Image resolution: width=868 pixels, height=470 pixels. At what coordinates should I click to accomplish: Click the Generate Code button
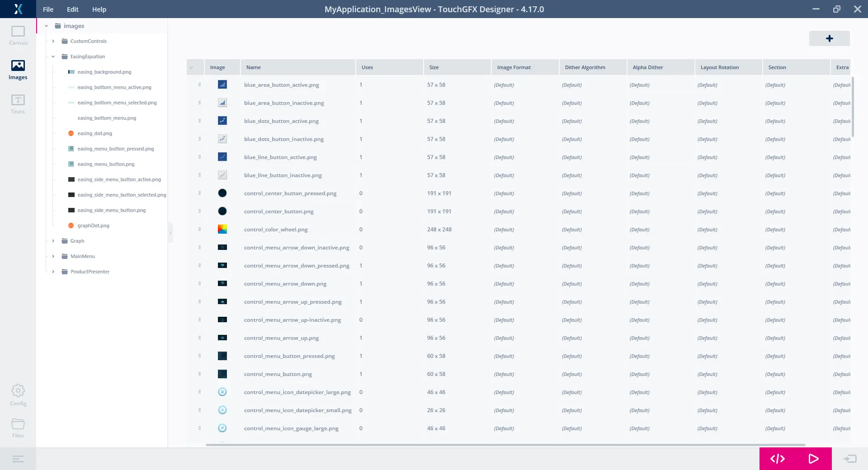click(x=777, y=459)
